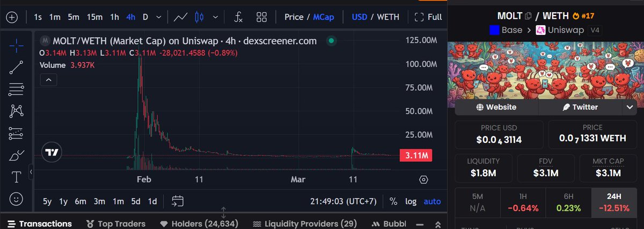Screen dimensions: 644x229
Task: Set chart range to 6m
Action: [x=81, y=202]
